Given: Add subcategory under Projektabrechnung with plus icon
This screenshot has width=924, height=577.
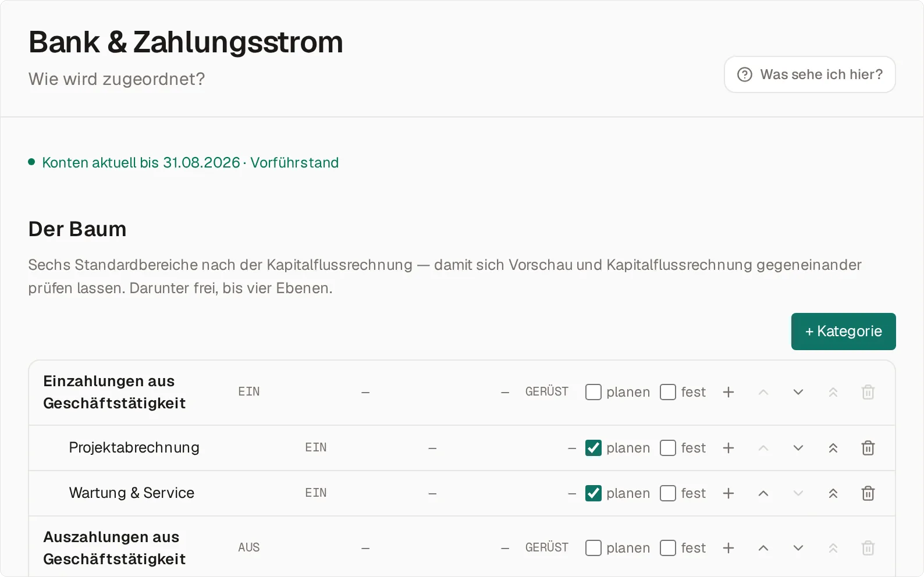Looking at the screenshot, I should click(728, 448).
